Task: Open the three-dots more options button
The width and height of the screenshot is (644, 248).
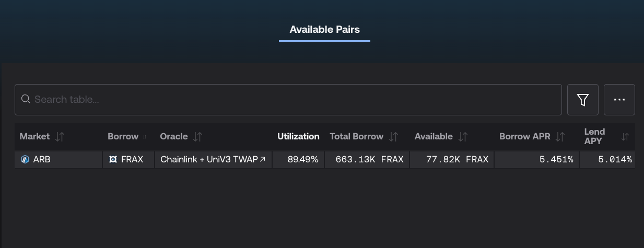Action: (x=619, y=100)
